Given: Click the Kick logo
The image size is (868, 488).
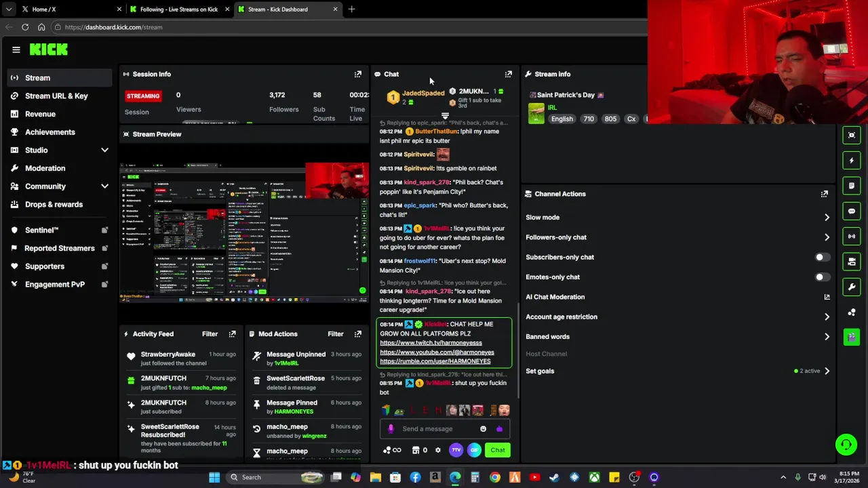Looking at the screenshot, I should point(49,49).
